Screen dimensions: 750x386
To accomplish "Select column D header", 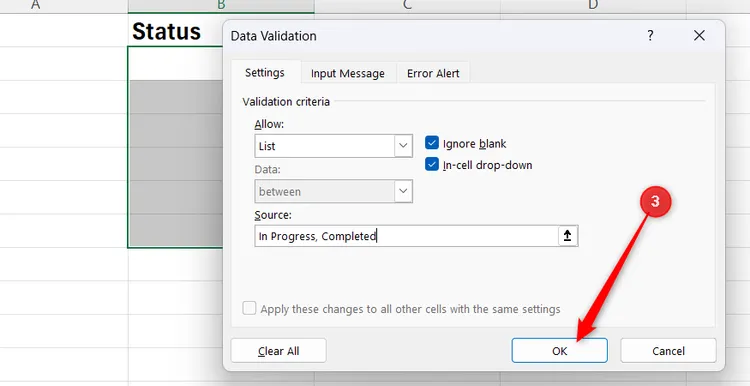I will (x=593, y=6).
